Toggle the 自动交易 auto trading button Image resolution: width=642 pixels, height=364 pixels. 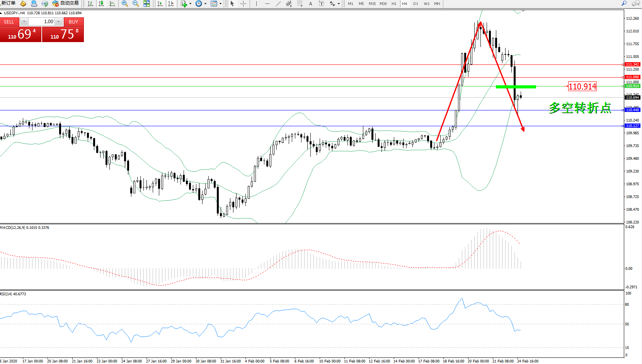[x=66, y=3]
